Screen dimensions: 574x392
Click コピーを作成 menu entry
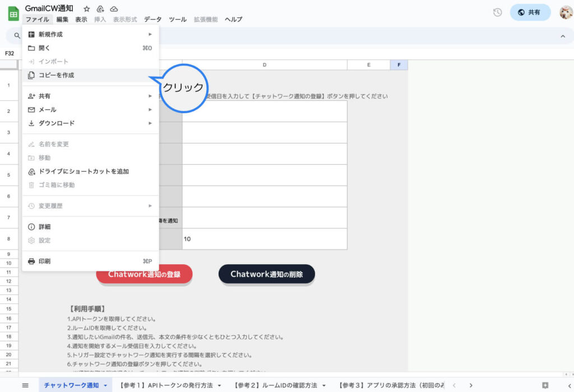click(90, 75)
